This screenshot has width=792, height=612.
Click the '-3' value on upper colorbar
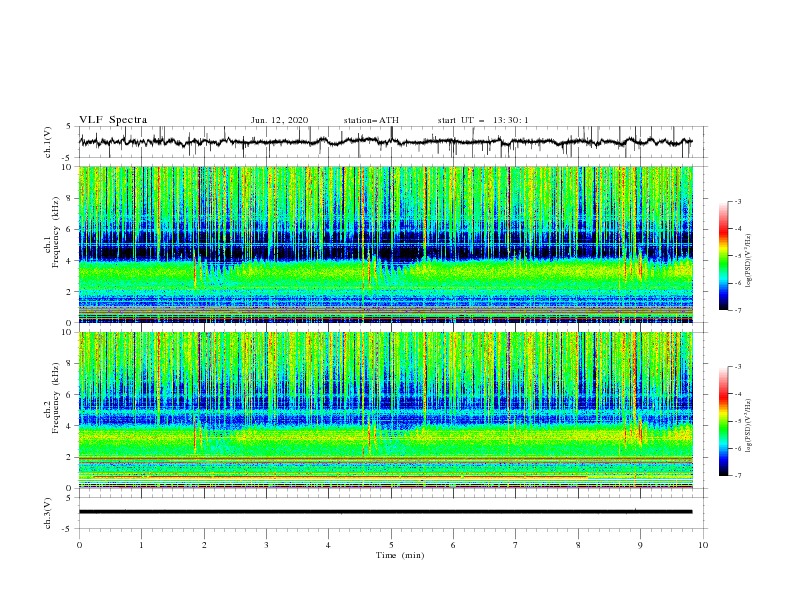tap(738, 201)
